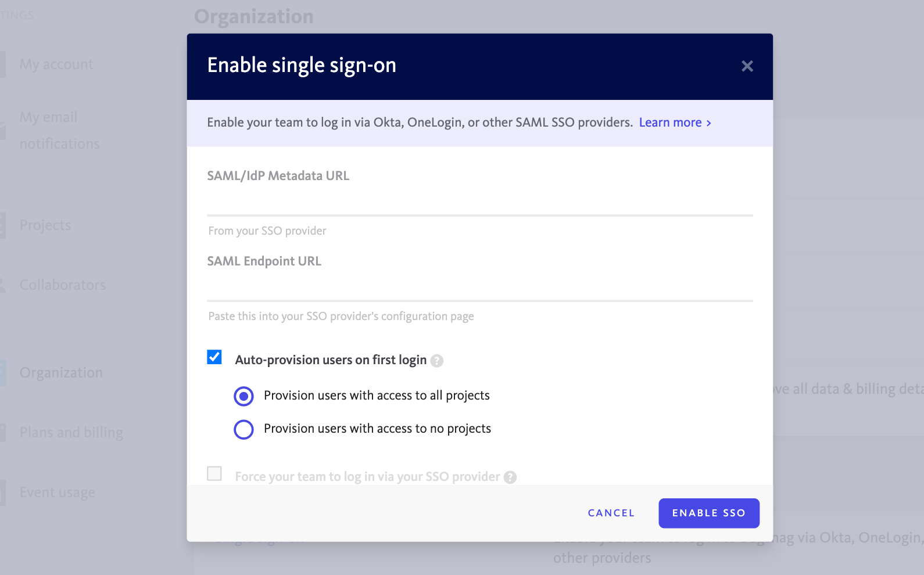This screenshot has height=575, width=924.
Task: Open the Learn more link
Action: click(671, 123)
